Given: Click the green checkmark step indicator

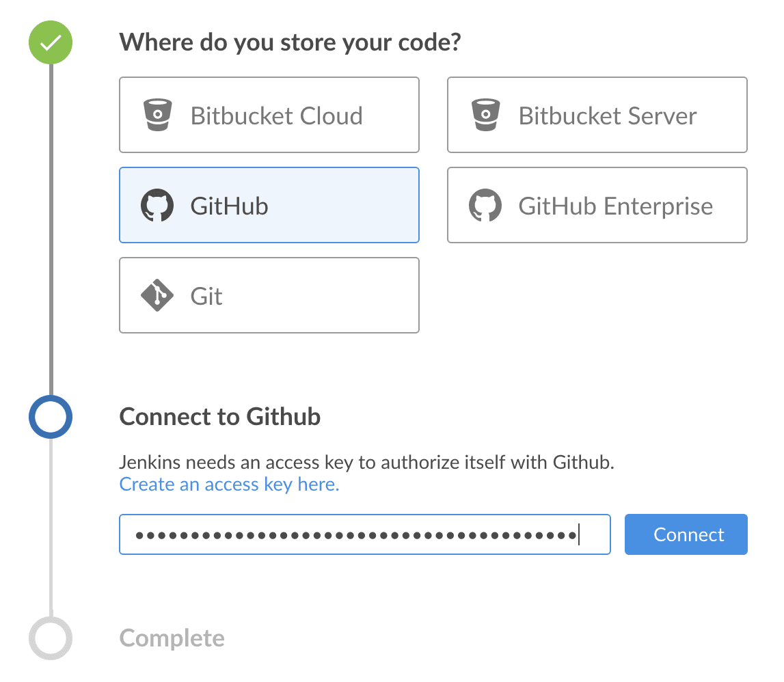Looking at the screenshot, I should (x=50, y=42).
